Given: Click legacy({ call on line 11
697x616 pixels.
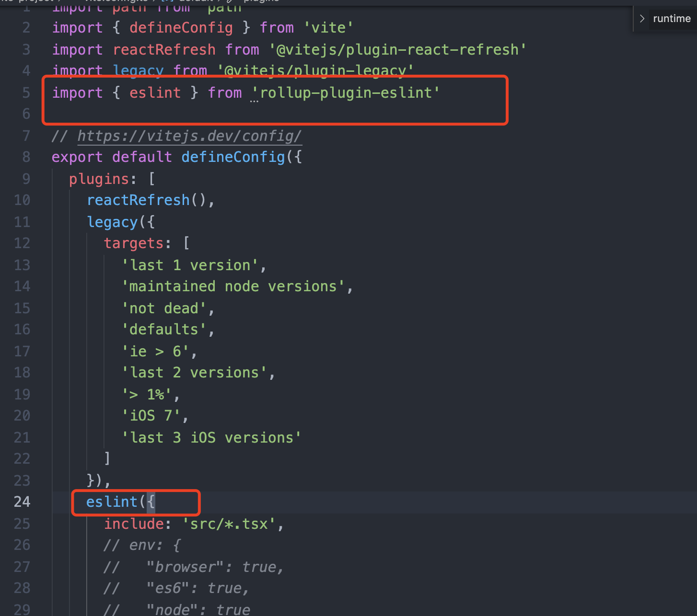Looking at the screenshot, I should coord(121,222).
